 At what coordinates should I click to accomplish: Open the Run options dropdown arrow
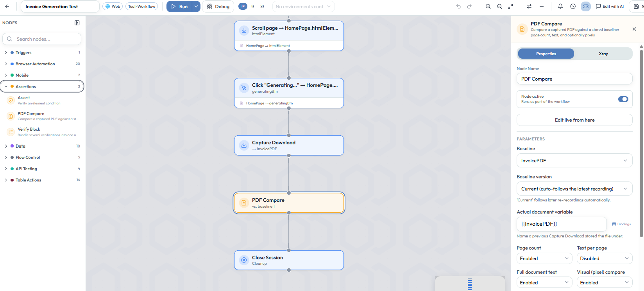pos(196,6)
